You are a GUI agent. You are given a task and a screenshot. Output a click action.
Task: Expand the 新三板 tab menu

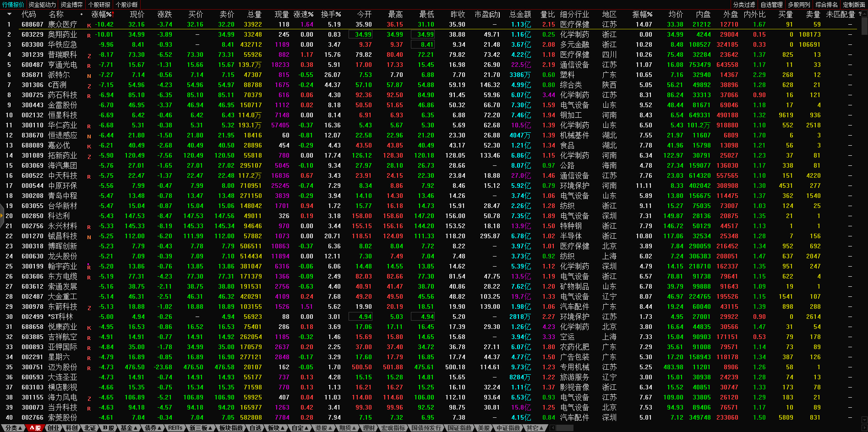pyautogui.click(x=211, y=428)
